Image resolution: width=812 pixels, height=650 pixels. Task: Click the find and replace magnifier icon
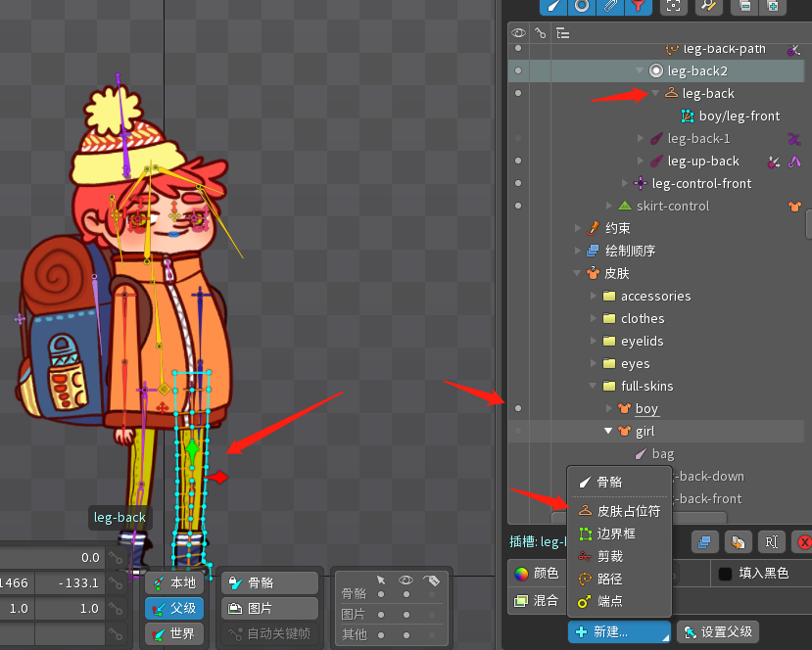(708, 6)
